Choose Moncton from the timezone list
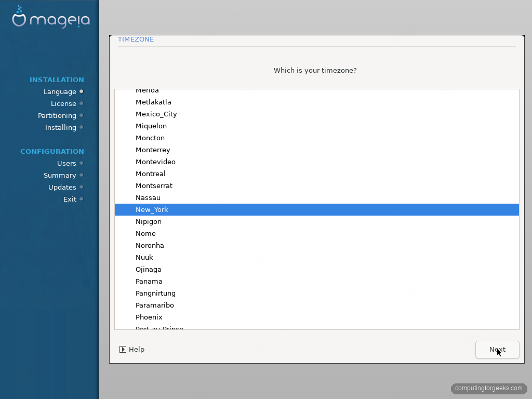Screen dimensions: 532x399 click(x=316, y=138)
